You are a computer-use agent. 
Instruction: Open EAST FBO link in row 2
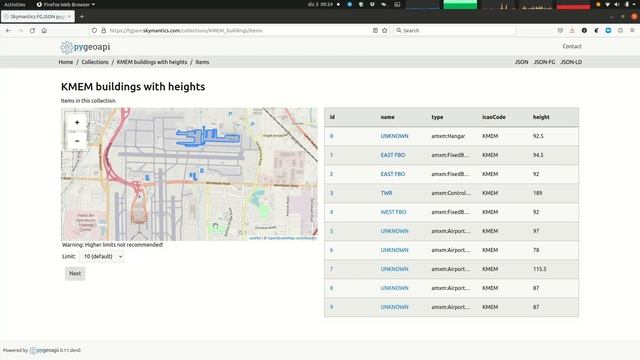[x=393, y=174]
